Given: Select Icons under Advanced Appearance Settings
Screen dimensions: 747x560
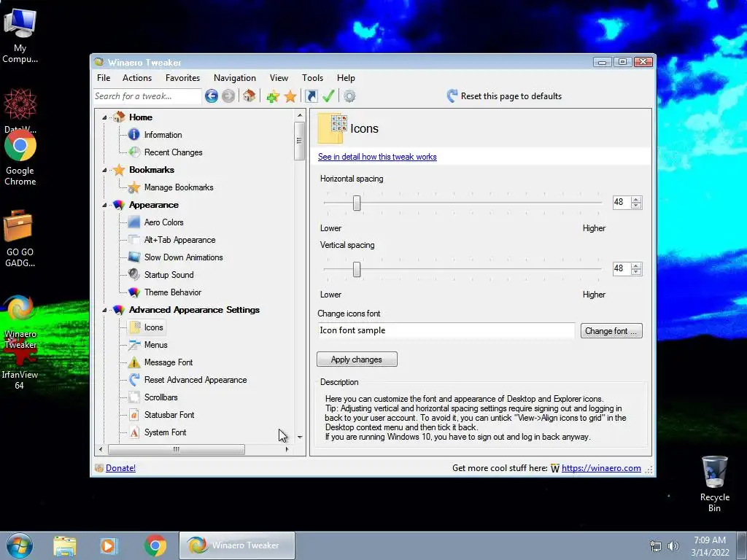Looking at the screenshot, I should pos(153,327).
